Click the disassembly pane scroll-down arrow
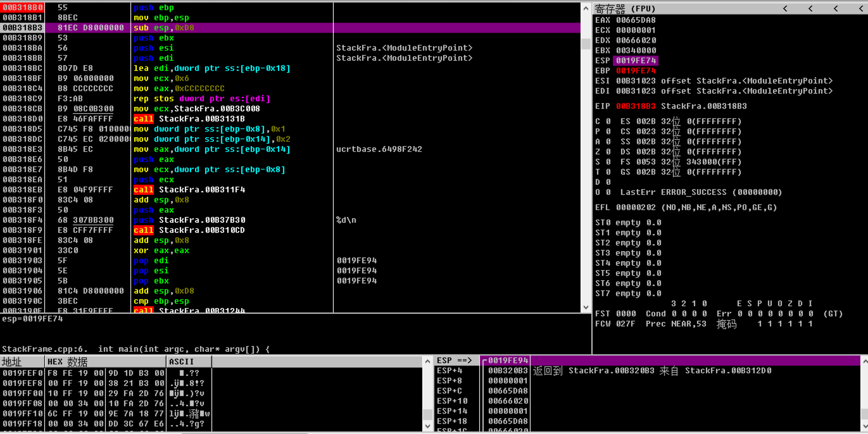868x434 pixels. click(x=586, y=307)
